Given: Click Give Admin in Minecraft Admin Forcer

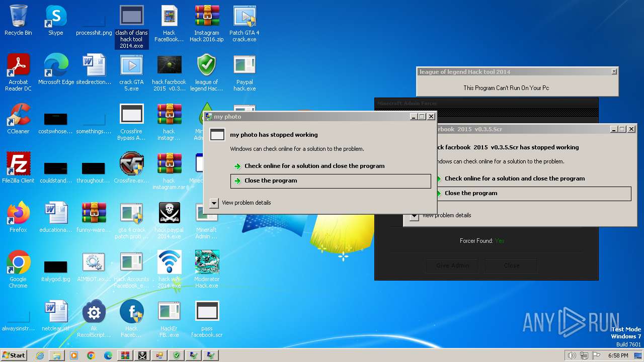Looking at the screenshot, I should point(453,265).
